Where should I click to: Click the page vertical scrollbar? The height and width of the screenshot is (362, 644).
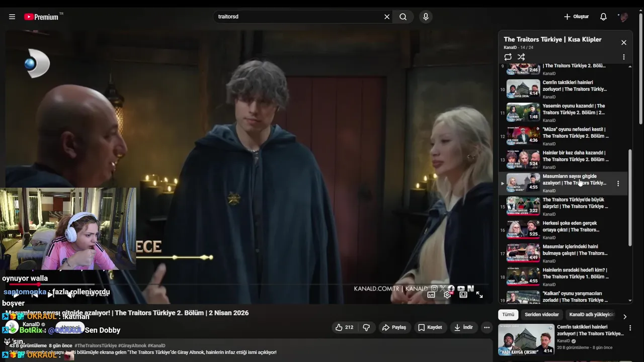tap(640, 68)
